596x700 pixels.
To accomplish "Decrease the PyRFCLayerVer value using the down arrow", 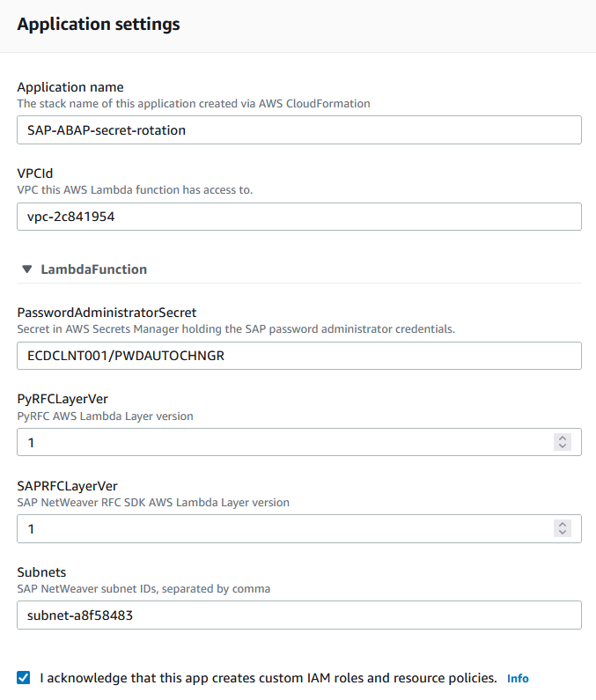I will pos(563,446).
